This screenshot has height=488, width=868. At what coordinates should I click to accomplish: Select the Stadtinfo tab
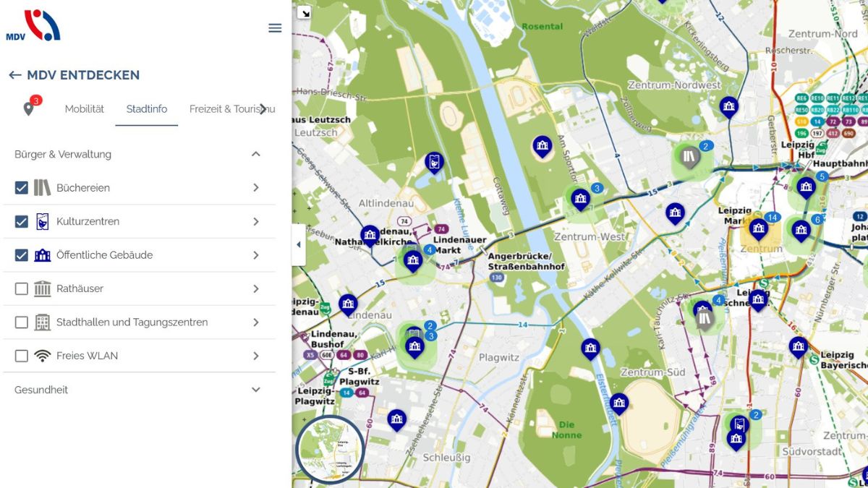tap(147, 109)
